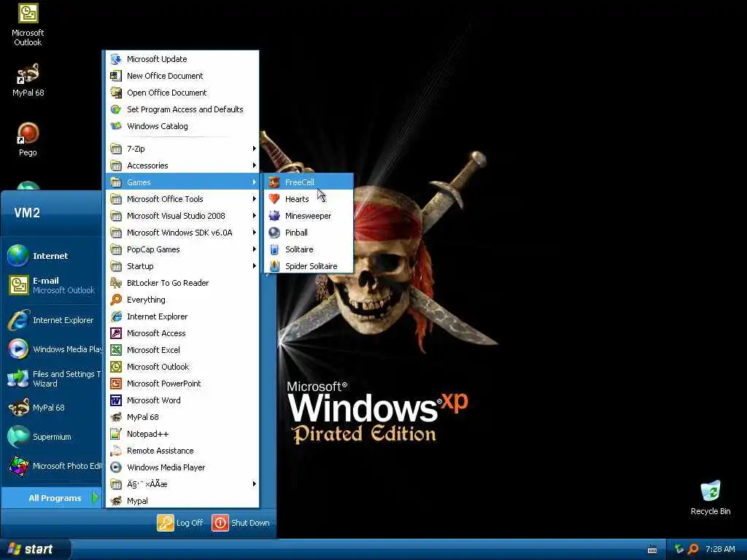747x560 pixels.
Task: Open E-mail Microsoft Outlook pinned item
Action: click(x=52, y=285)
